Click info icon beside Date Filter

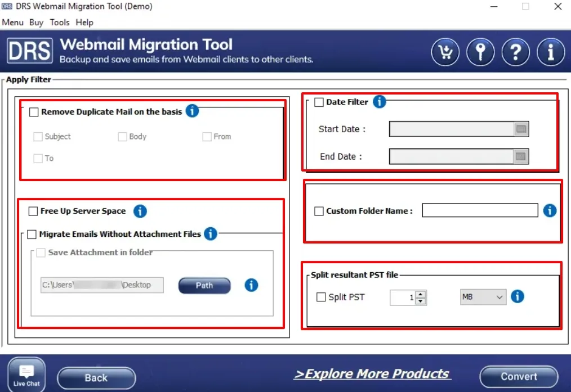[x=380, y=102]
